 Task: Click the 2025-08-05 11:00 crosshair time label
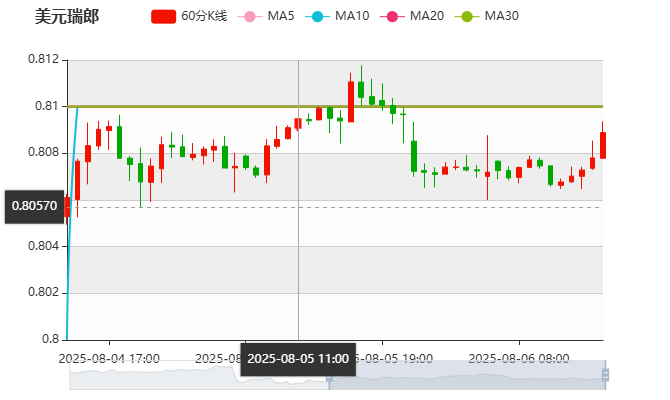tap(297, 358)
